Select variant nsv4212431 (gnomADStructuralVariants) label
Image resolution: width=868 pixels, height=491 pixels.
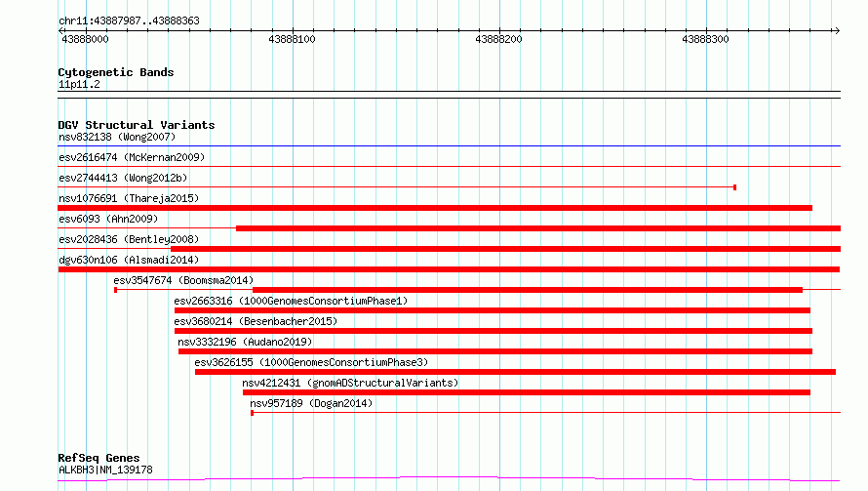coord(350,383)
